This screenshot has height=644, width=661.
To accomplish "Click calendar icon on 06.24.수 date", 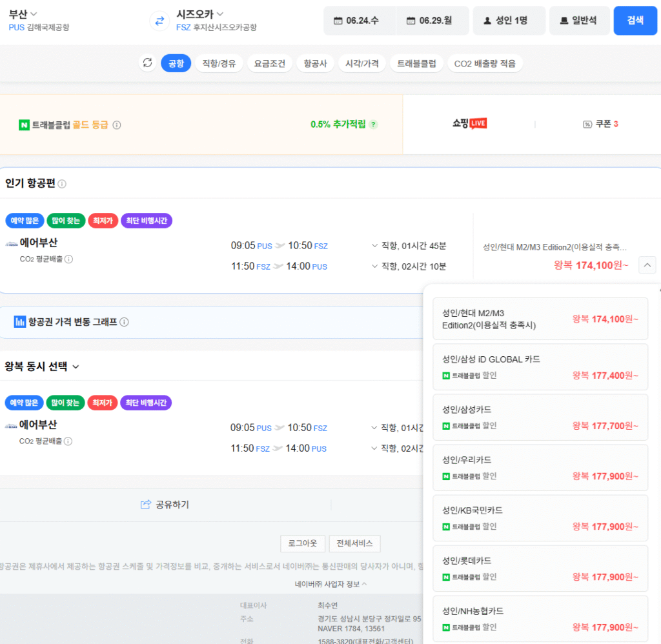I will pyautogui.click(x=338, y=21).
